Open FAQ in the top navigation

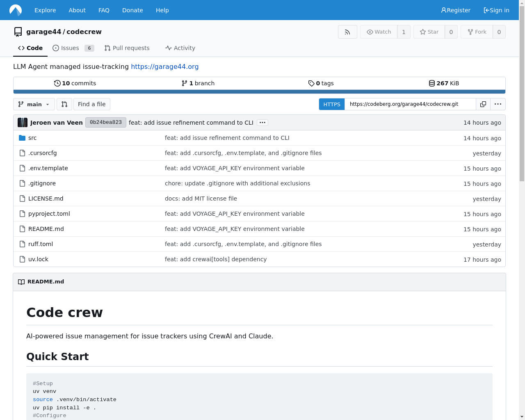[x=104, y=10]
